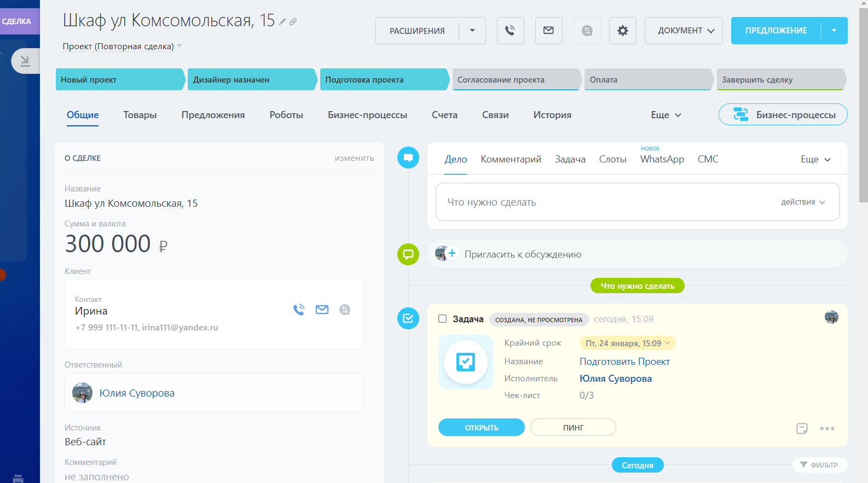Viewport: 868px width, 483px height.
Task: Edit the deal title with pencil icon
Action: coord(282,22)
